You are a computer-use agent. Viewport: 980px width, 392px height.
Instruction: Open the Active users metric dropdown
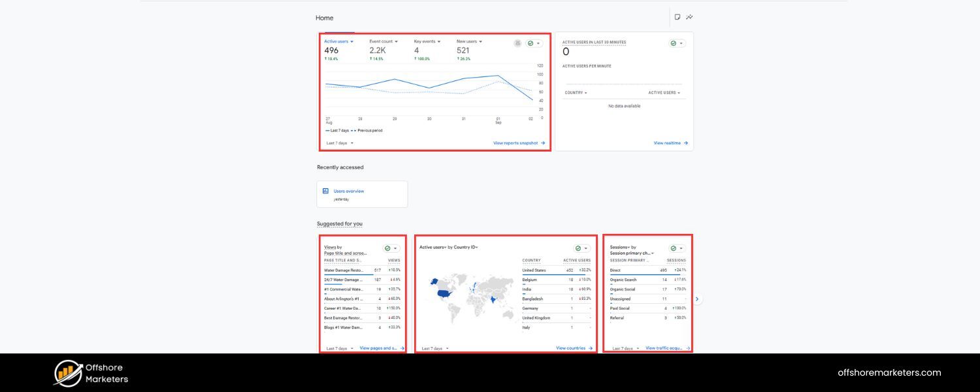click(x=351, y=42)
